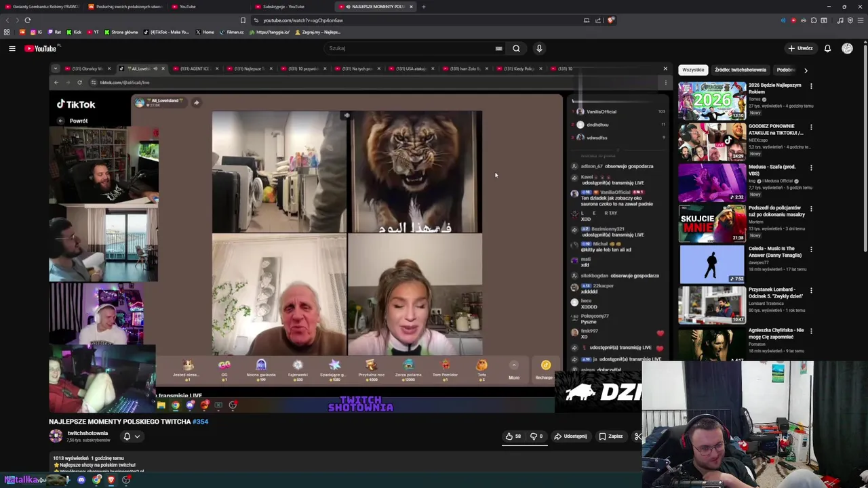Select the Źródło: twitchshotownia filter chip
The image size is (868, 488).
point(740,70)
